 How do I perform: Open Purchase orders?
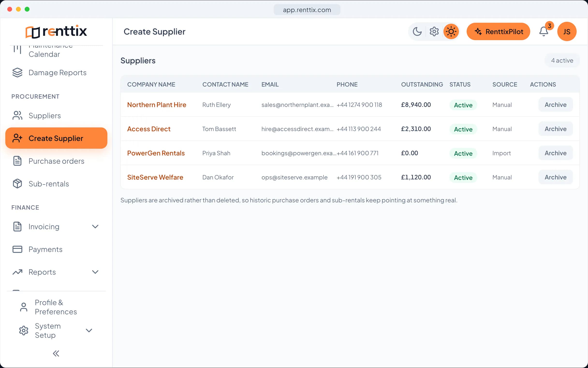click(56, 161)
